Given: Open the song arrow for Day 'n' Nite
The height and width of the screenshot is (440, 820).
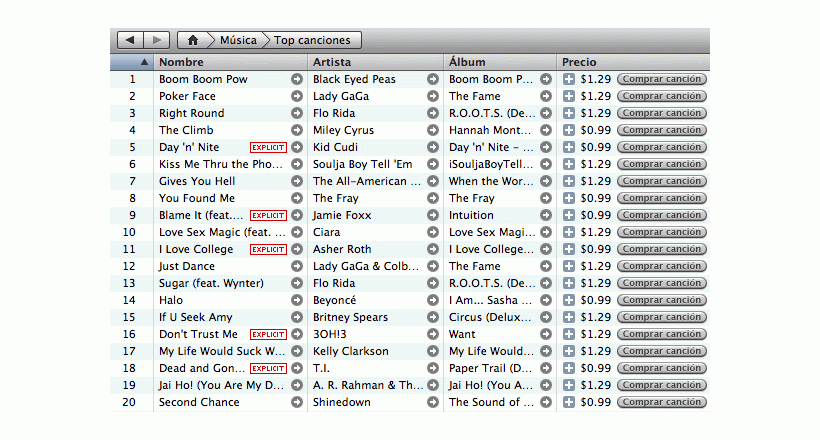Looking at the screenshot, I should (297, 147).
